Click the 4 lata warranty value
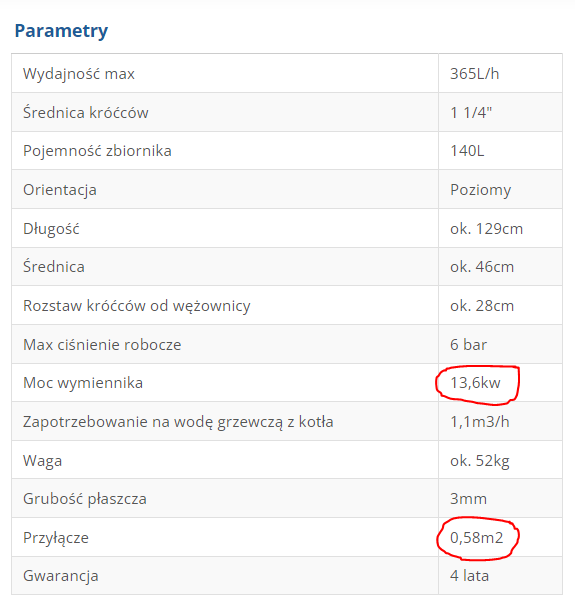This screenshot has width=575, height=613. pyautogui.click(x=469, y=576)
